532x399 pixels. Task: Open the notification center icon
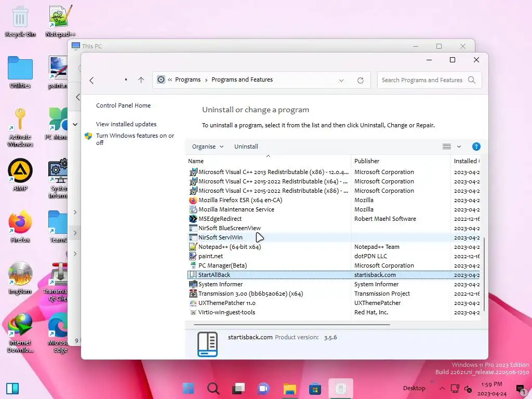pos(520,389)
